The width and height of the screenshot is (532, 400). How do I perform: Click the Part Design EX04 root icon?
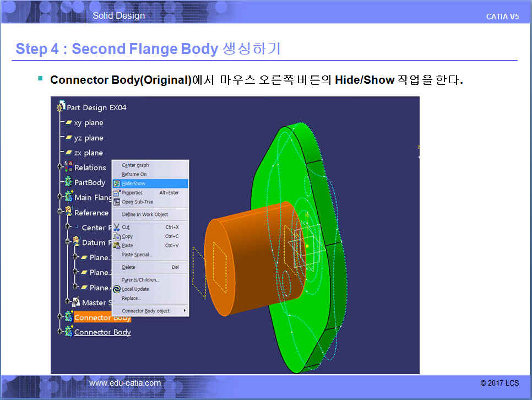coord(61,107)
